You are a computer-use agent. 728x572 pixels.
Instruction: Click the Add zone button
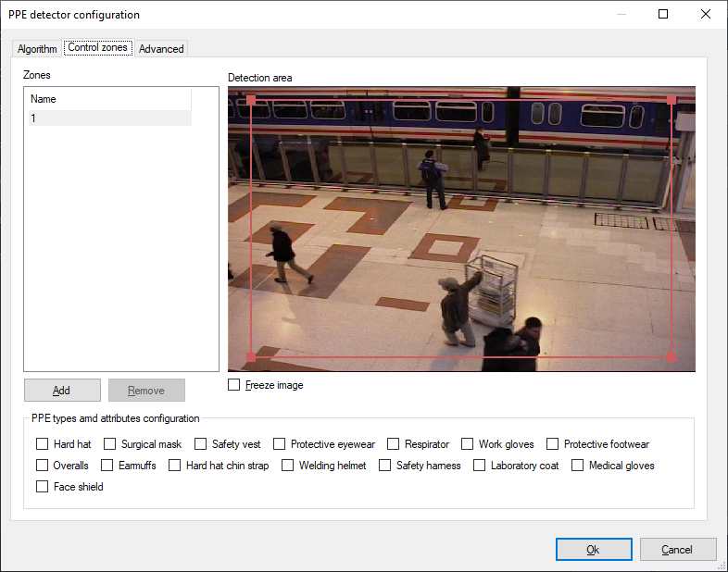pyautogui.click(x=61, y=391)
